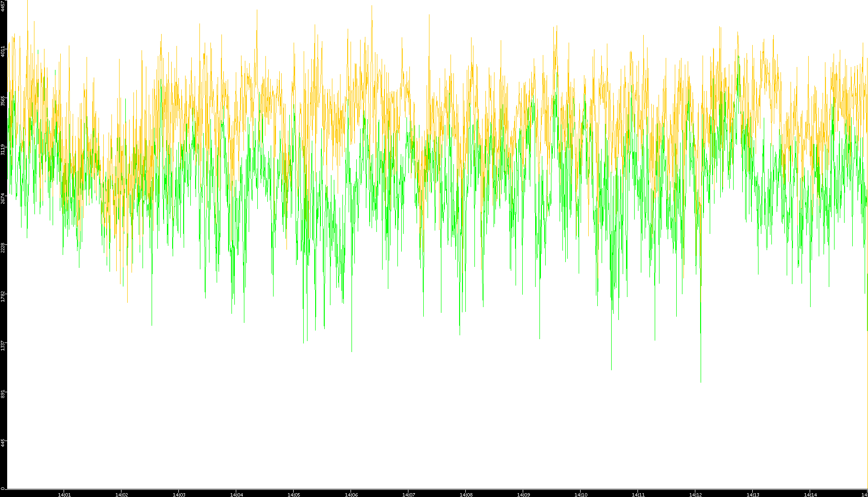The height and width of the screenshot is (497, 868).
Task: Click the 4457 value on the vertical axis
Action: point(3,6)
